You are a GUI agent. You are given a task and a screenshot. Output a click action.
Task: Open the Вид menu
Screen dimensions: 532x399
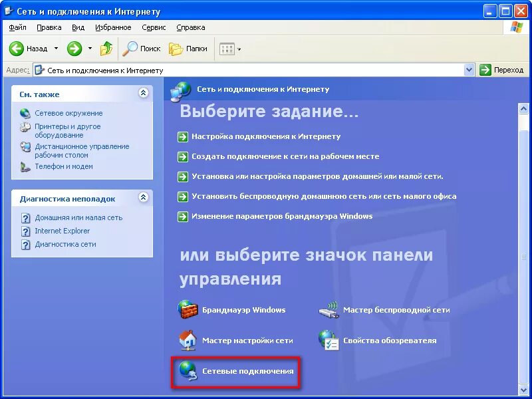78,27
